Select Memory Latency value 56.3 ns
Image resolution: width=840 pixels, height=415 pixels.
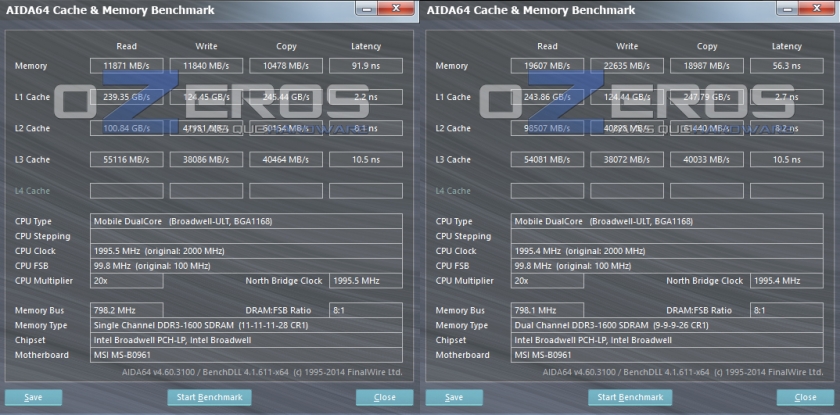point(786,66)
